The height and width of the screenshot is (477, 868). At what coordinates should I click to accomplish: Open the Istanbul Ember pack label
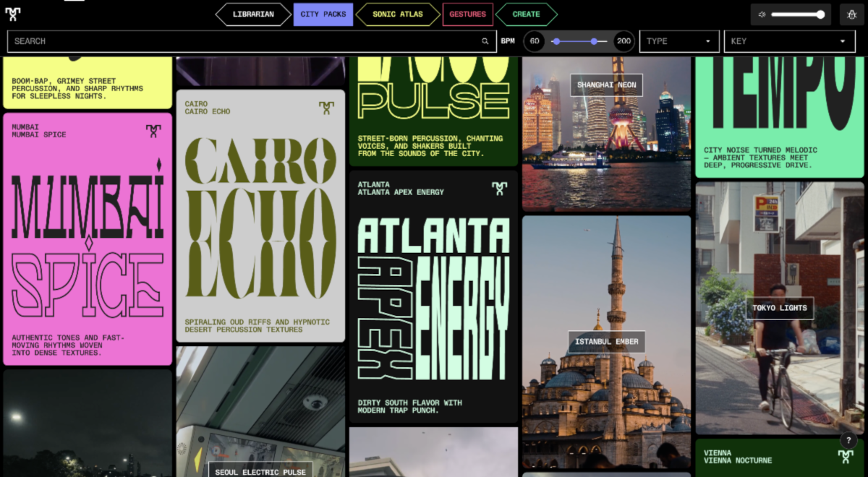click(606, 341)
